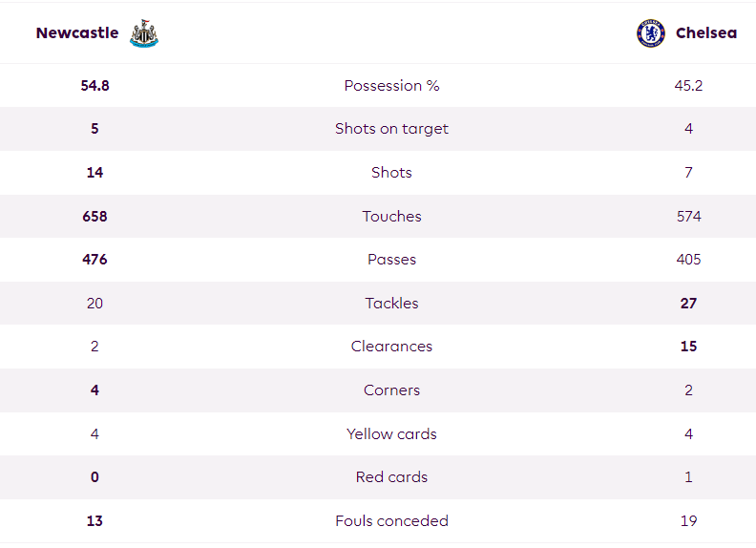Click Chelsea's 45.2 possession value
The height and width of the screenshot is (548, 756).
[x=688, y=85]
